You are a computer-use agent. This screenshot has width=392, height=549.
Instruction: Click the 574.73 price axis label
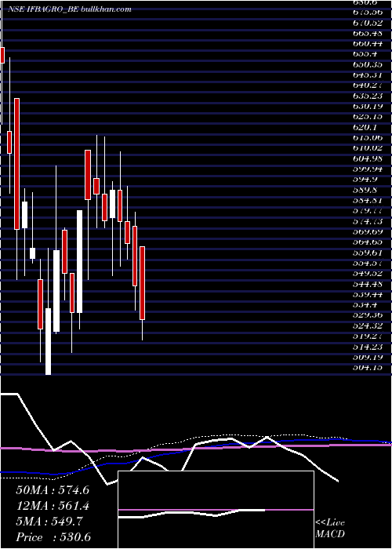click(x=367, y=221)
